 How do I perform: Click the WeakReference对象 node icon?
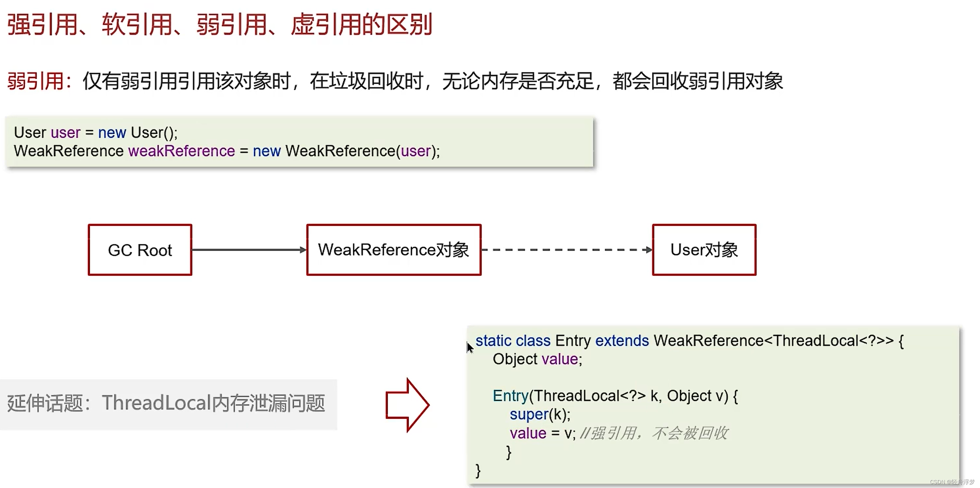393,249
